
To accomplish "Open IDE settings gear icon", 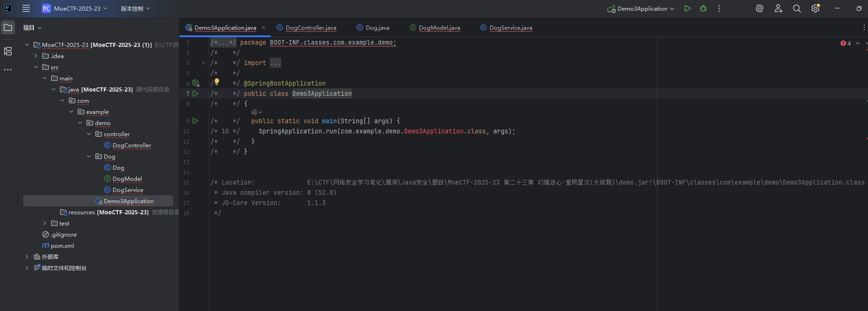I will (x=815, y=8).
